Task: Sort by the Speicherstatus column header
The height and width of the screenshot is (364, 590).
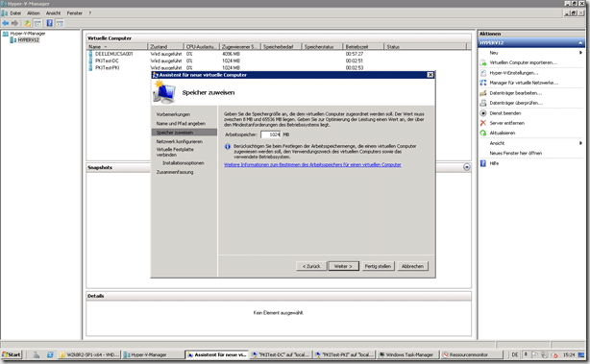Action: [322, 47]
